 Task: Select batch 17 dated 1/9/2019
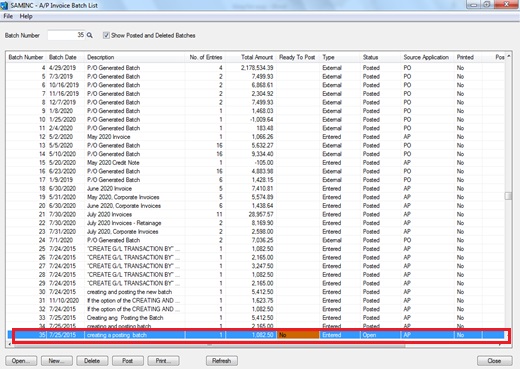click(x=255, y=180)
